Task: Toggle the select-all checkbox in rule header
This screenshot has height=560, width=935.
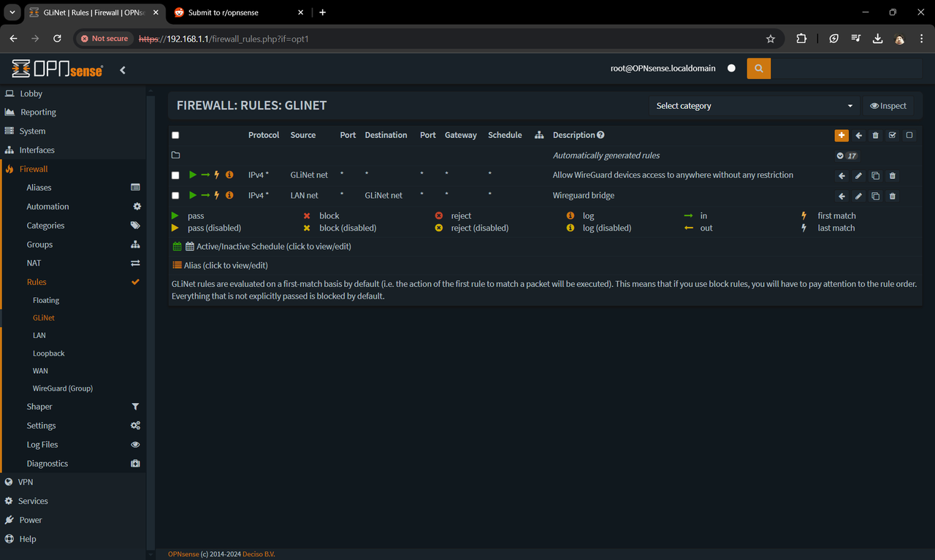Action: click(175, 135)
